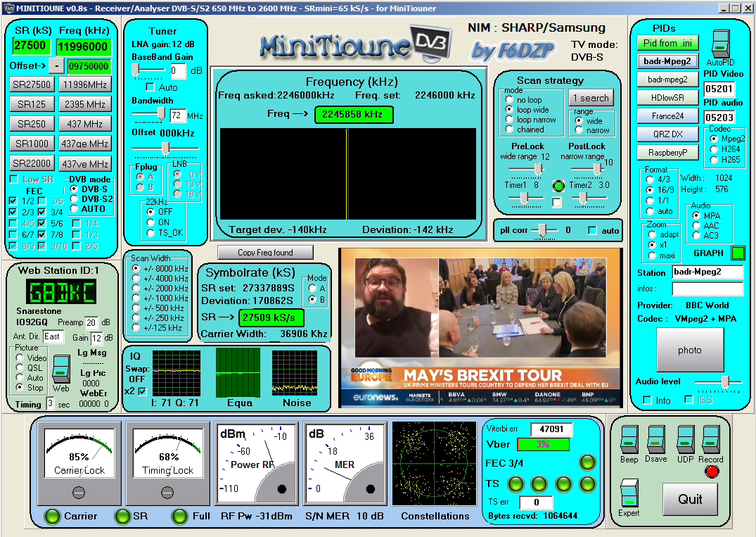Select the France24 PID preset
The image size is (756, 537).
pyautogui.click(x=667, y=116)
